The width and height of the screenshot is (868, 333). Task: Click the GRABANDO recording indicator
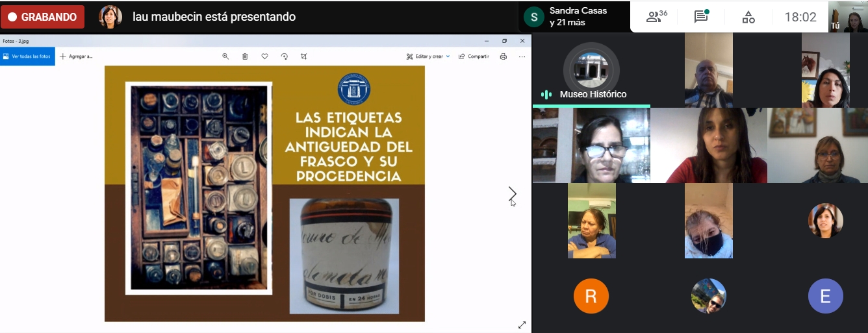pos(42,17)
